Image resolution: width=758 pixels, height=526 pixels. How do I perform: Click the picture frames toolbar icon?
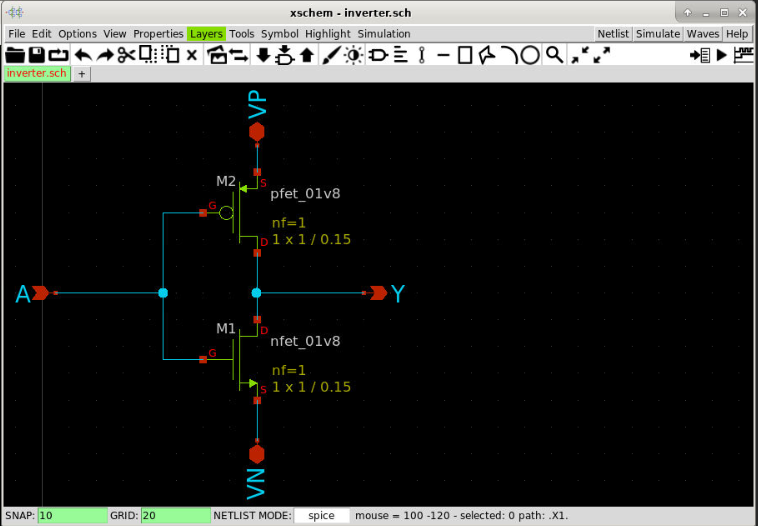(x=217, y=55)
